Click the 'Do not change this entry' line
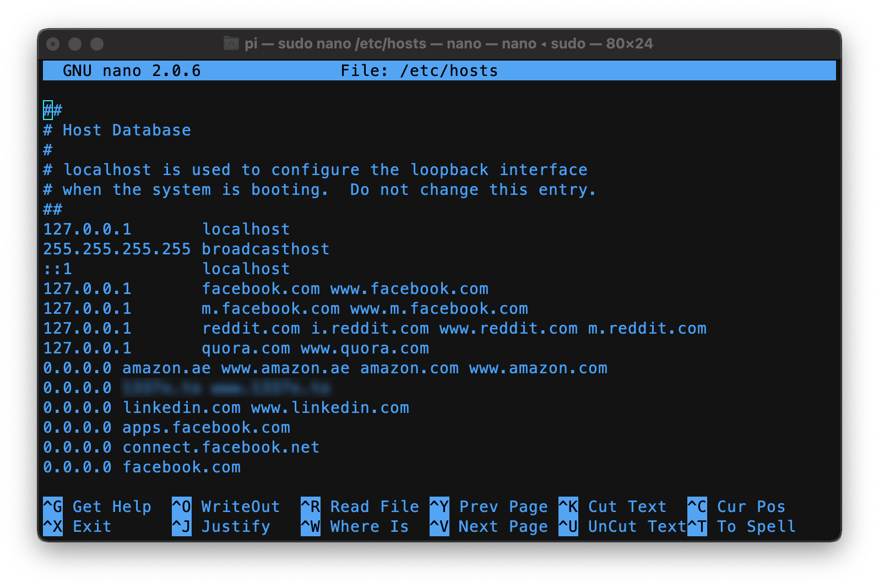The height and width of the screenshot is (588, 879). (x=320, y=189)
